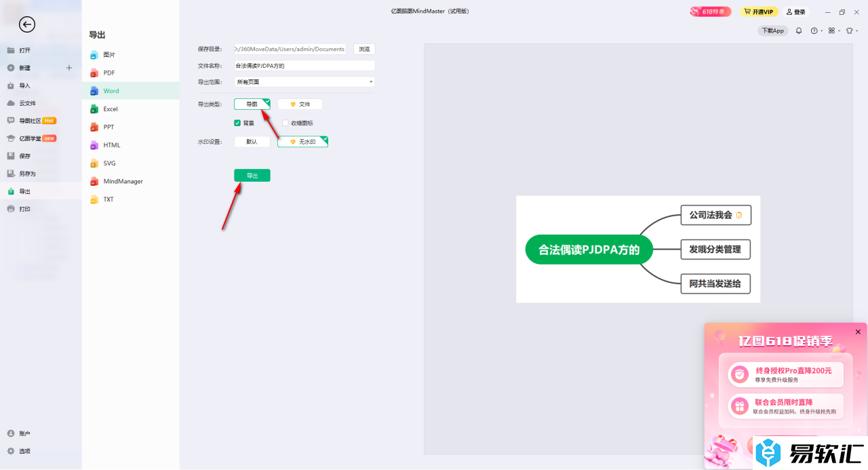The width and height of the screenshot is (868, 470).
Task: Open 选项 settings gear
Action: (41, 451)
